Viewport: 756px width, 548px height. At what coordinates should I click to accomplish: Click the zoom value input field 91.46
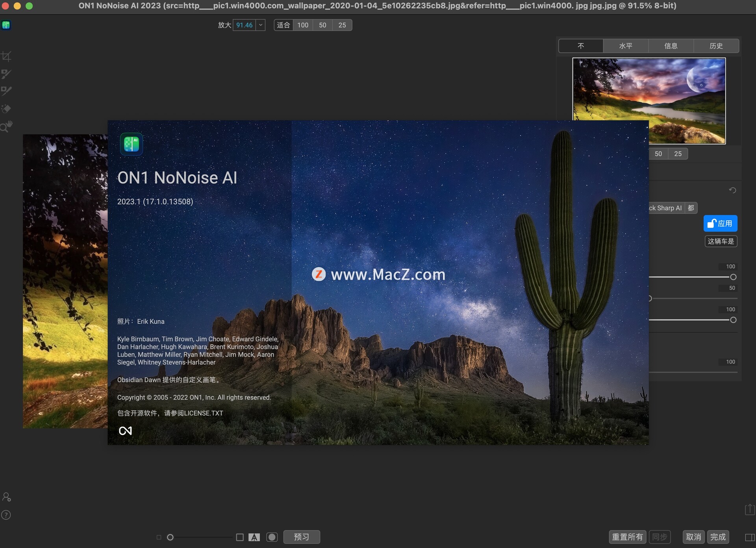pos(244,25)
